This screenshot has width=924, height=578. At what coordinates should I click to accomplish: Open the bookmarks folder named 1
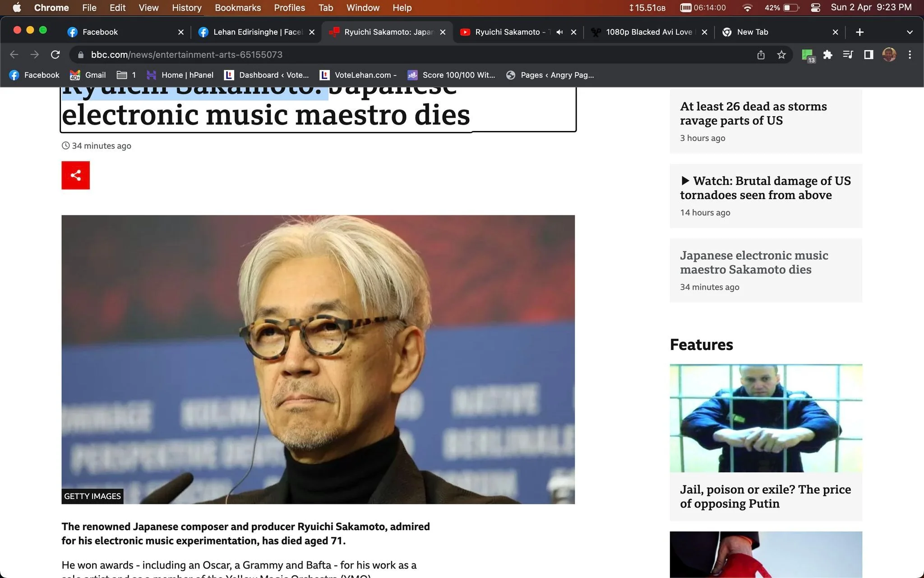(126, 75)
